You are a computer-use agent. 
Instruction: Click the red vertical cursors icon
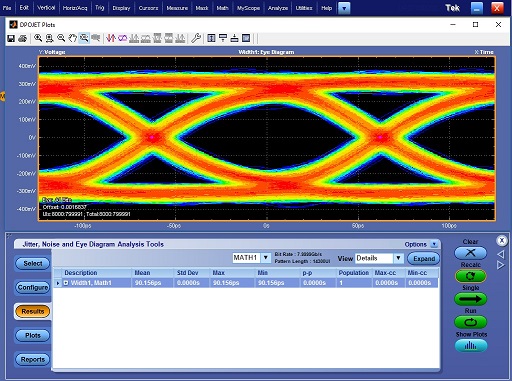pyautogui.click(x=111, y=38)
